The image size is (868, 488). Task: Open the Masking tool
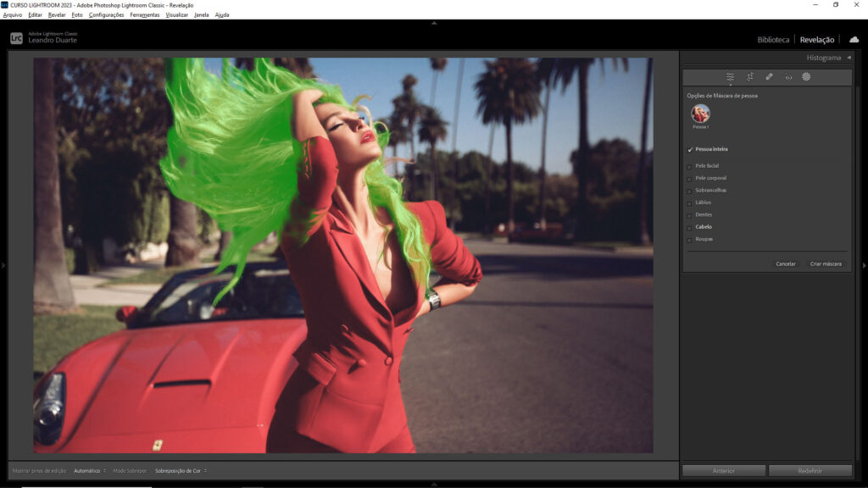coord(806,77)
